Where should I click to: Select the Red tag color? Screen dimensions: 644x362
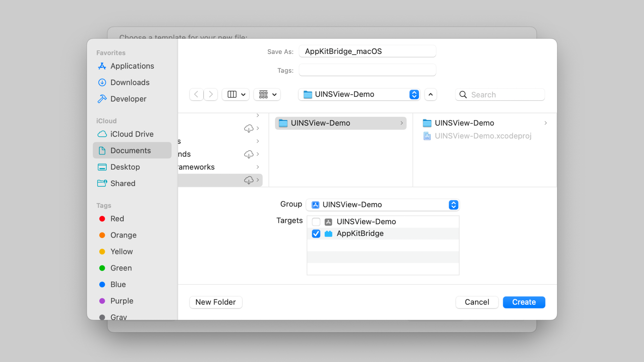pyautogui.click(x=117, y=219)
